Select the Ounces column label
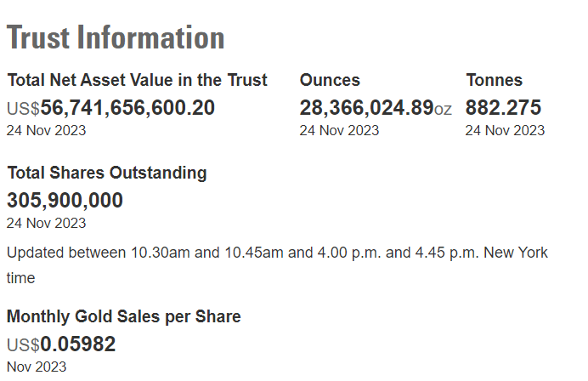 330,81
